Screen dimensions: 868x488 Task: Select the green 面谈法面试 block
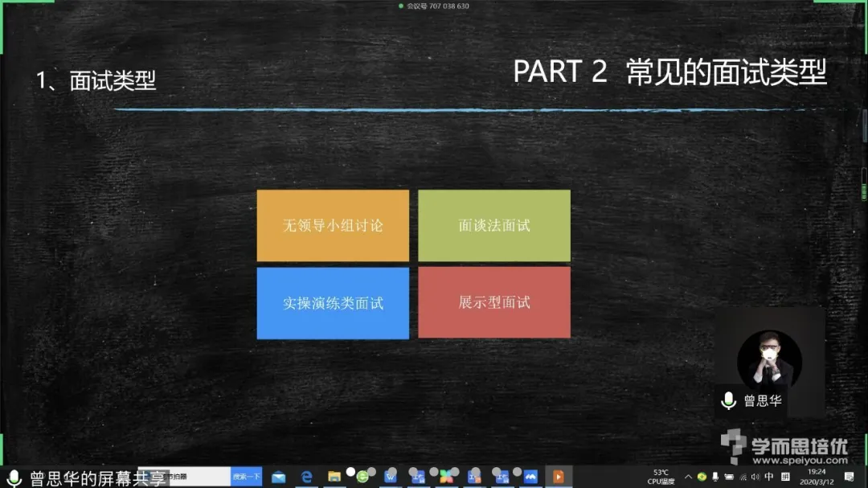click(494, 226)
